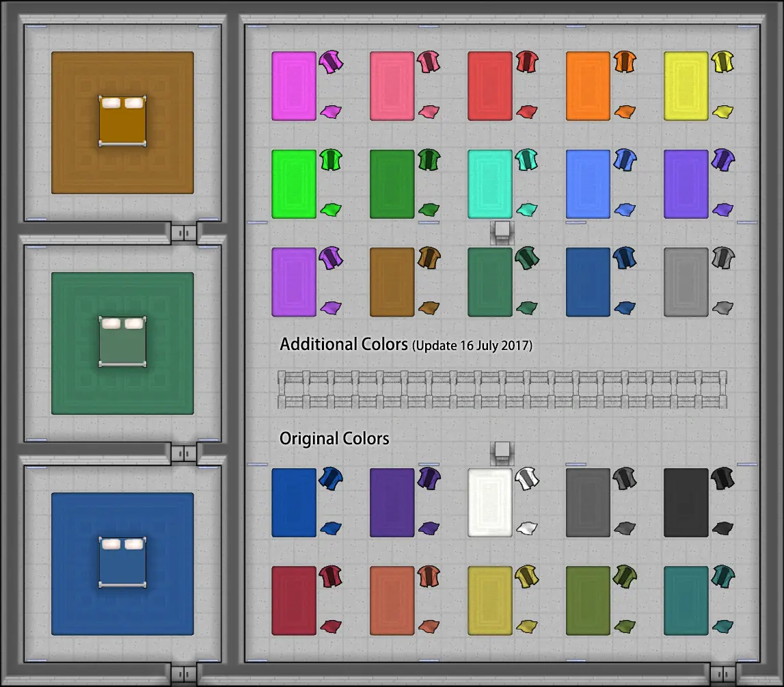784x687 pixels.
Task: Choose the mustard yellow carpet in Original Colors
Action: (x=490, y=600)
